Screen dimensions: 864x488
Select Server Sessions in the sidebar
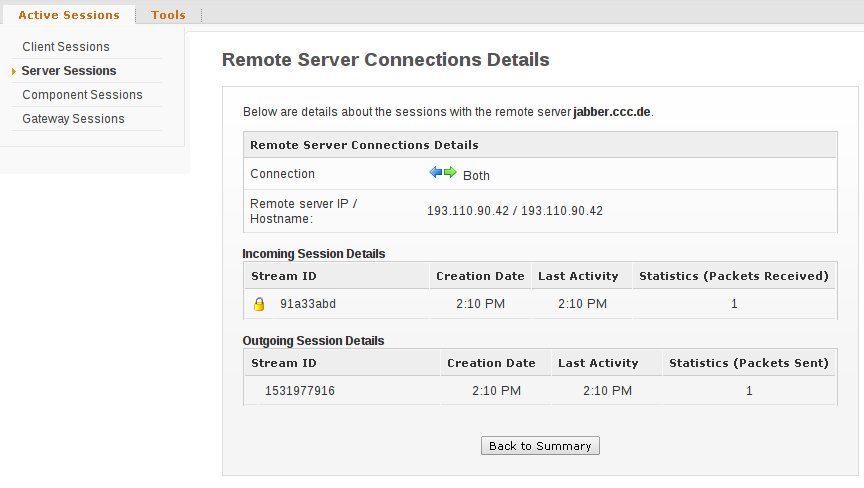[x=69, y=71]
